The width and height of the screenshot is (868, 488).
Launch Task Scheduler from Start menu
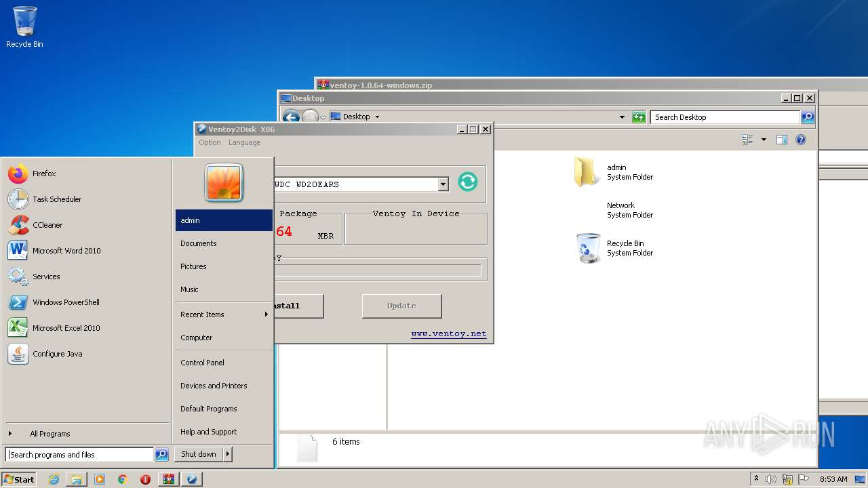tap(86, 199)
